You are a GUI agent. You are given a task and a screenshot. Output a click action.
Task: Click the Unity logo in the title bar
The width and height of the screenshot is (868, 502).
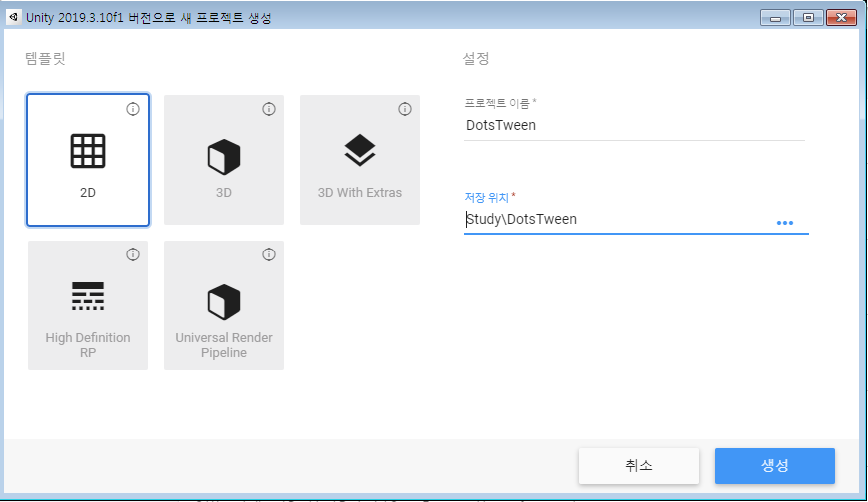point(14,17)
